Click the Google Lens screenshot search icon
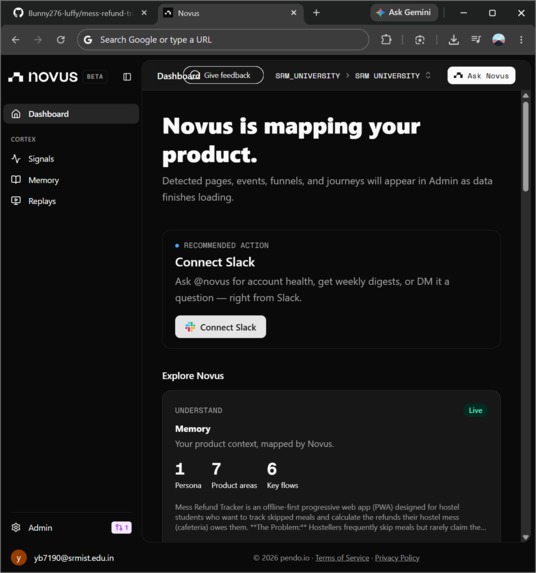This screenshot has width=536, height=573. 420,40
